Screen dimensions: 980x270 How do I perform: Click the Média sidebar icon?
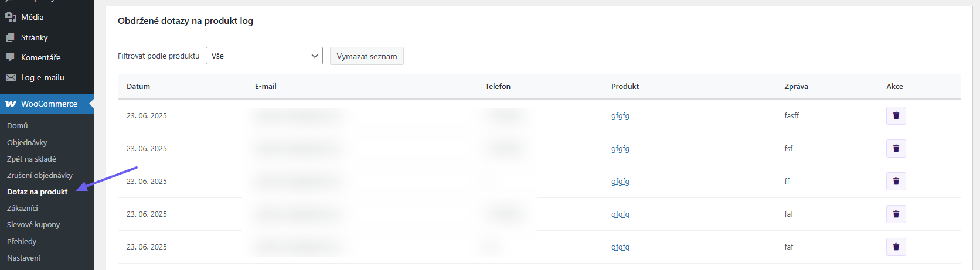(11, 17)
